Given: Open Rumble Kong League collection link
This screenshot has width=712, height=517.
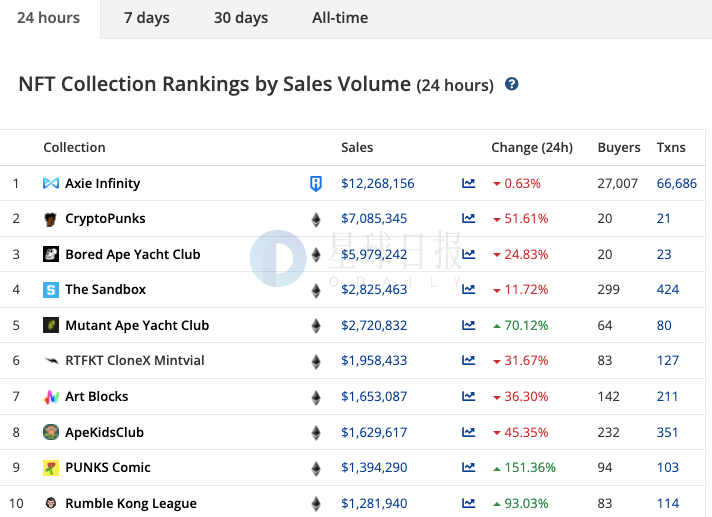Looking at the screenshot, I should (131, 503).
